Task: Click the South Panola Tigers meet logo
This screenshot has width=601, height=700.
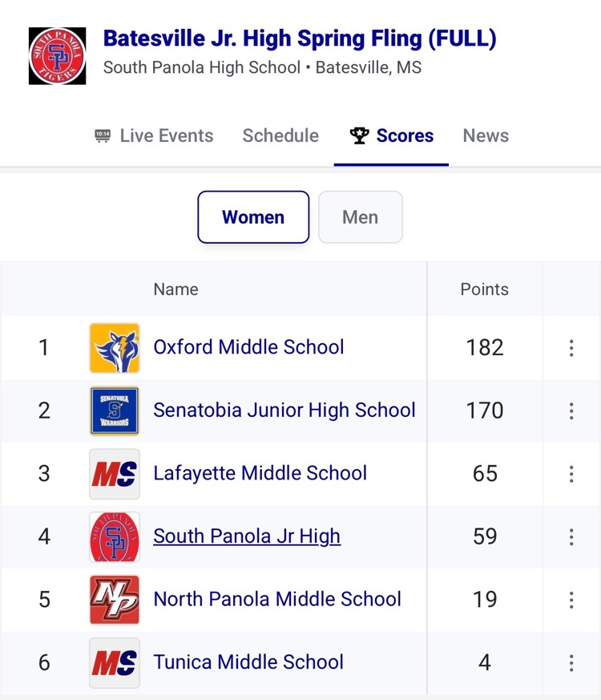Action: point(57,56)
